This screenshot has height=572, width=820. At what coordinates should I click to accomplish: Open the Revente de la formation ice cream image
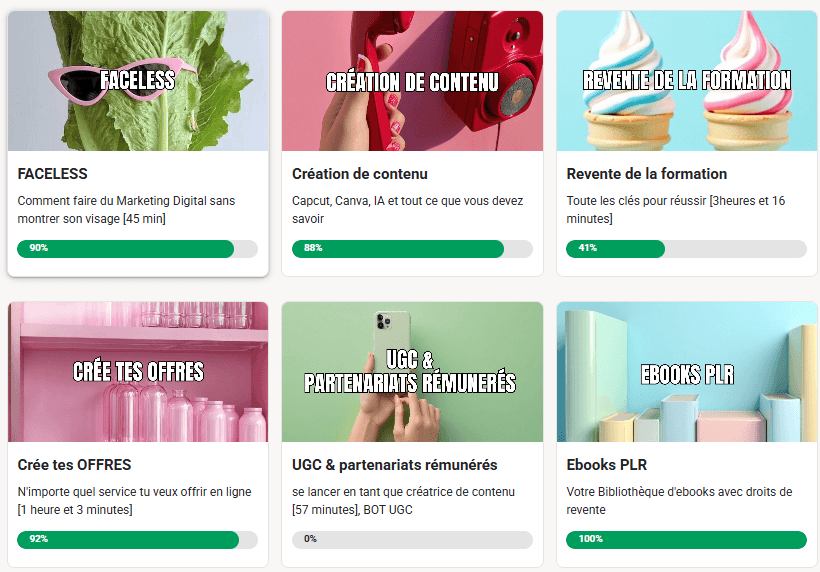[x=687, y=81]
